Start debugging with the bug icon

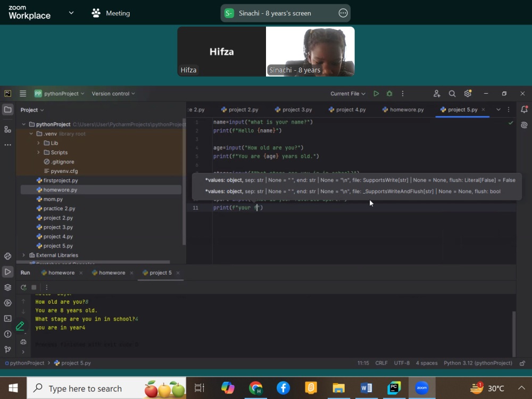(x=389, y=93)
